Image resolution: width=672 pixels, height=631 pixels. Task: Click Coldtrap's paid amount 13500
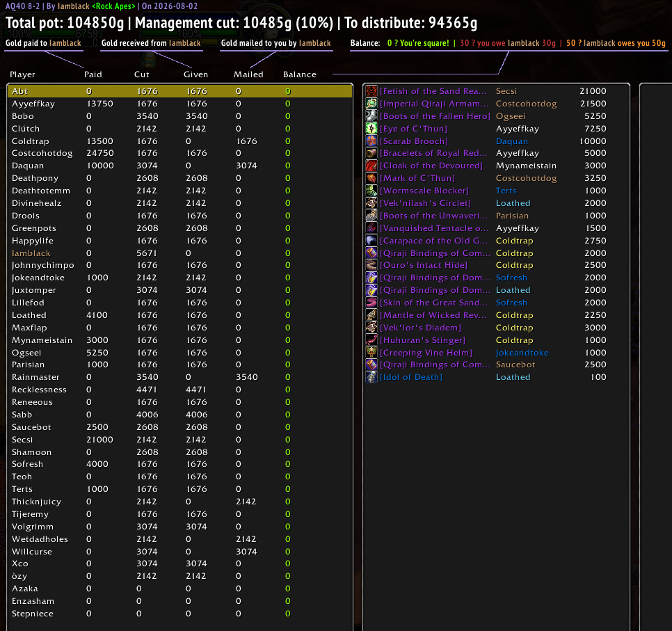100,141
